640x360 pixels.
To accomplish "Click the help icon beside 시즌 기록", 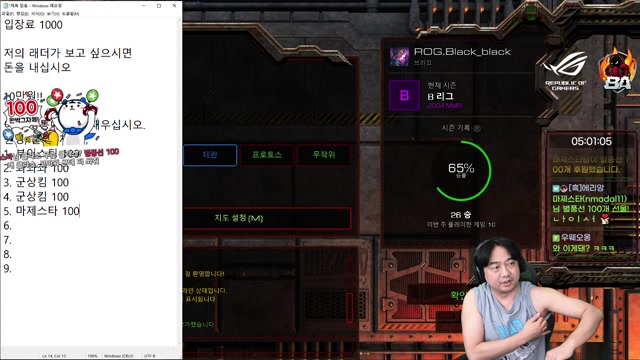I will [477, 128].
